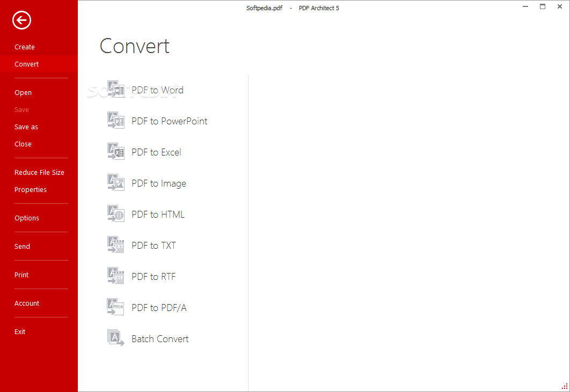Select Save as in sidebar
This screenshot has width=570, height=392.
point(26,127)
